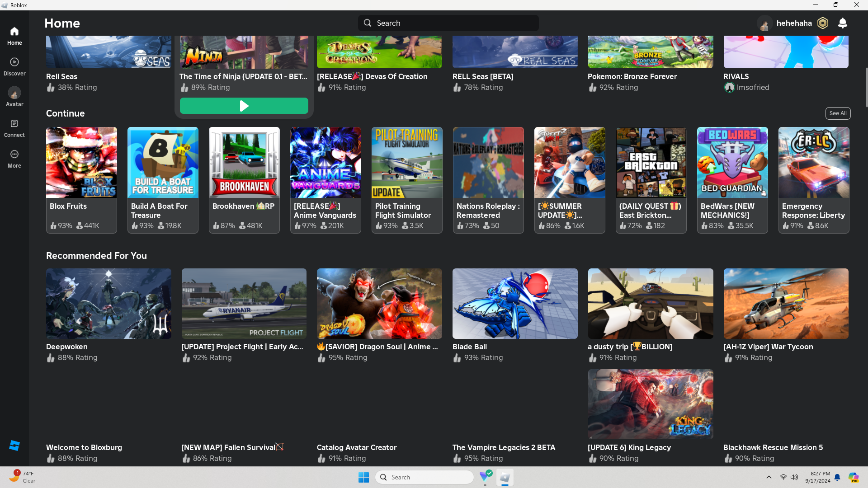Open the Blade Ball game thumbnail
868x488 pixels.
click(x=515, y=304)
